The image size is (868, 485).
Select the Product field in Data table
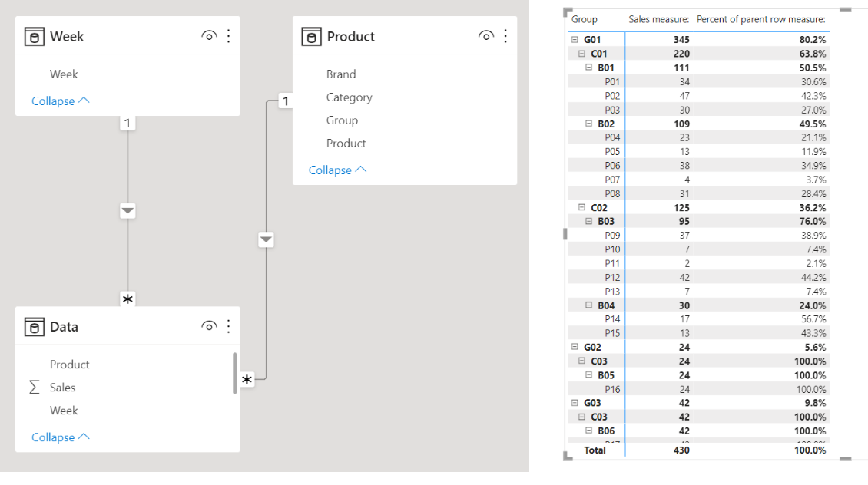pyautogui.click(x=70, y=365)
